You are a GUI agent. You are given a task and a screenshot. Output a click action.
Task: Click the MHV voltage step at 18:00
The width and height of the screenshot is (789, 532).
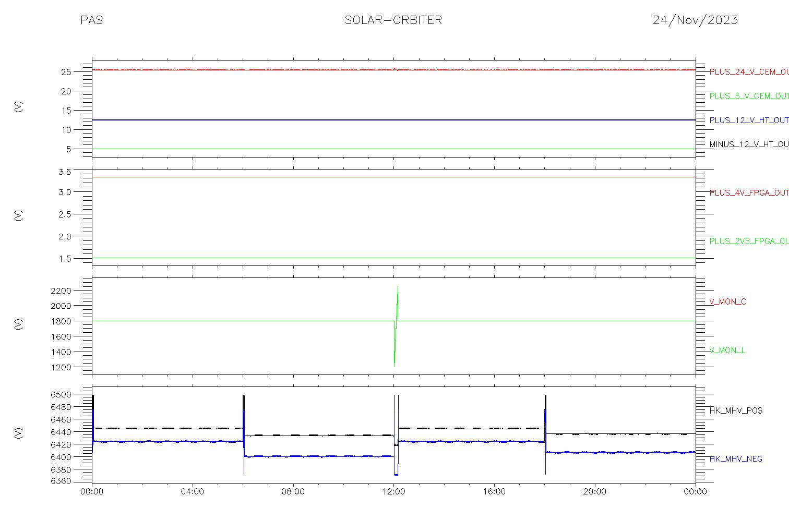click(x=545, y=434)
